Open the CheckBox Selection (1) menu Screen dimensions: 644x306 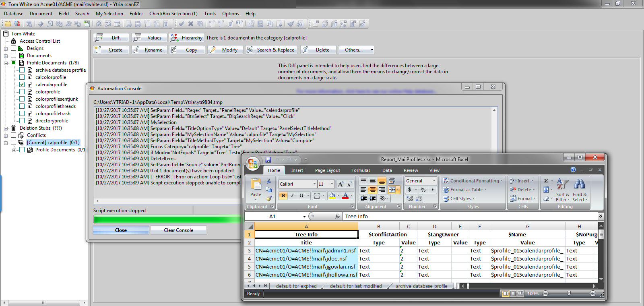point(173,14)
